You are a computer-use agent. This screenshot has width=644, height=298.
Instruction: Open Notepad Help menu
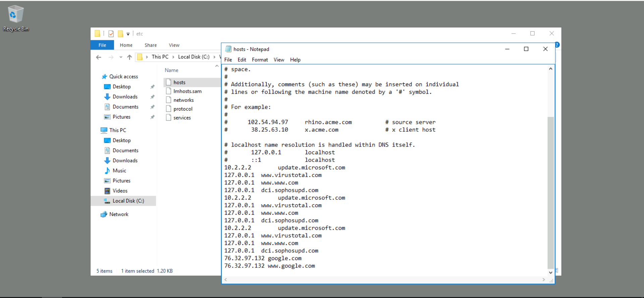pyautogui.click(x=295, y=60)
